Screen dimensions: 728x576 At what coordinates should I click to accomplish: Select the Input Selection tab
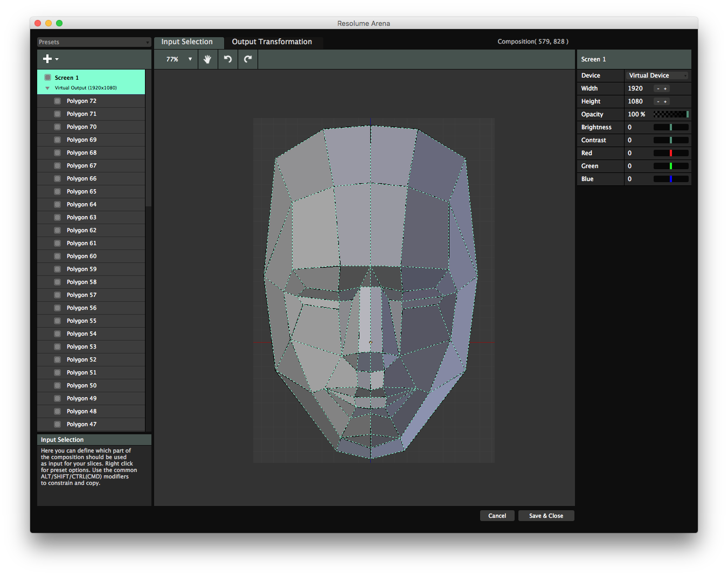pyautogui.click(x=187, y=42)
